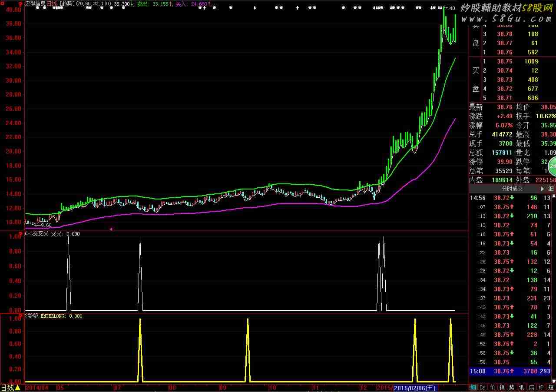The image size is (556, 392).
Task: Click the sell level 1 price 38.76
Action: coord(505,52)
